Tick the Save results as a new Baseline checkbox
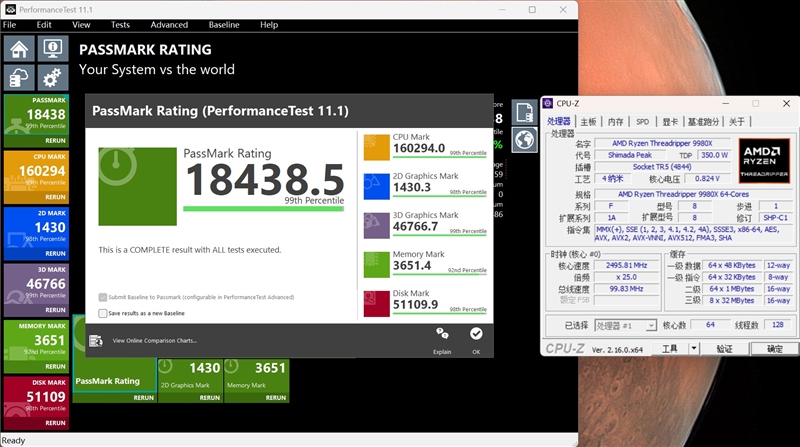 point(103,313)
